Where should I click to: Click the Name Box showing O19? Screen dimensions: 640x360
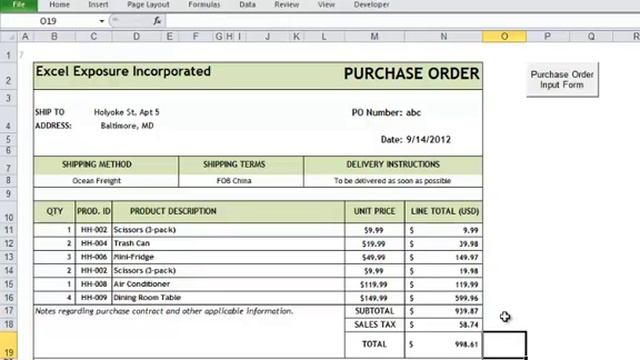pyautogui.click(x=49, y=21)
